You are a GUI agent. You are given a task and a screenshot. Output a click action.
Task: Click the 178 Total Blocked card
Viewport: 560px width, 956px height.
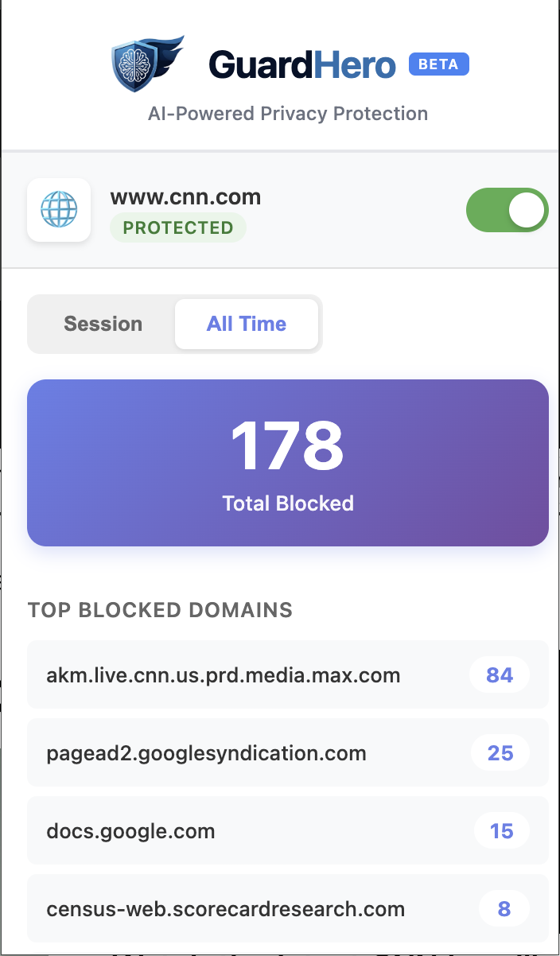point(288,463)
